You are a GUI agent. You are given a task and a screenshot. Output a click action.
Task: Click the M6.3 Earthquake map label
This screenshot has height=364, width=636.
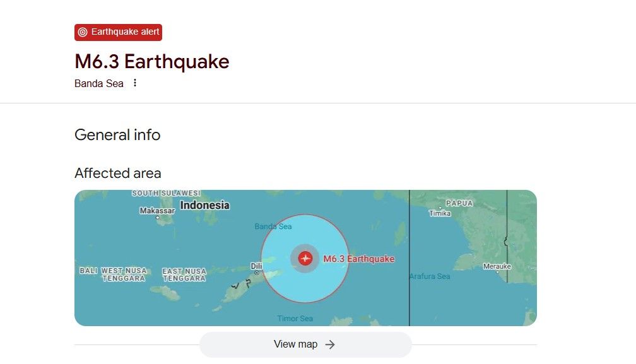pos(358,259)
